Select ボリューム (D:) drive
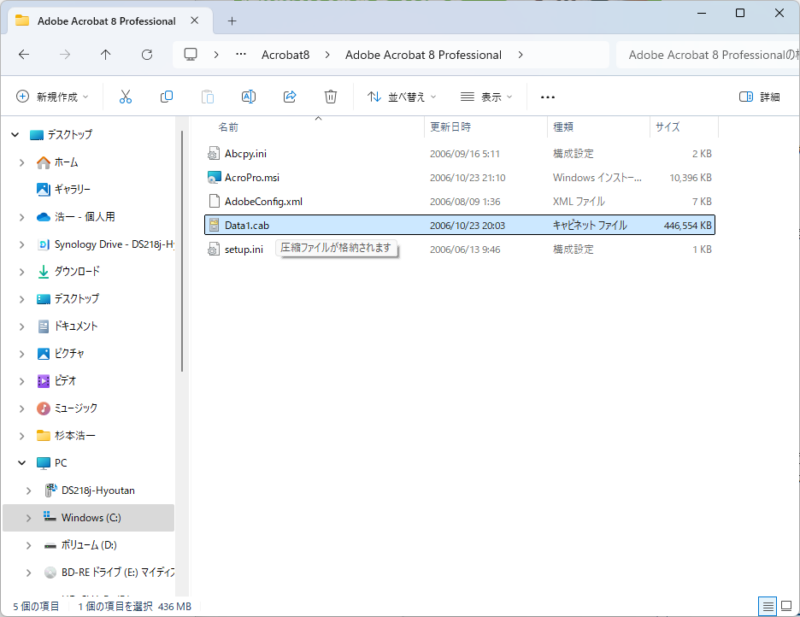The image size is (800, 617). [89, 545]
